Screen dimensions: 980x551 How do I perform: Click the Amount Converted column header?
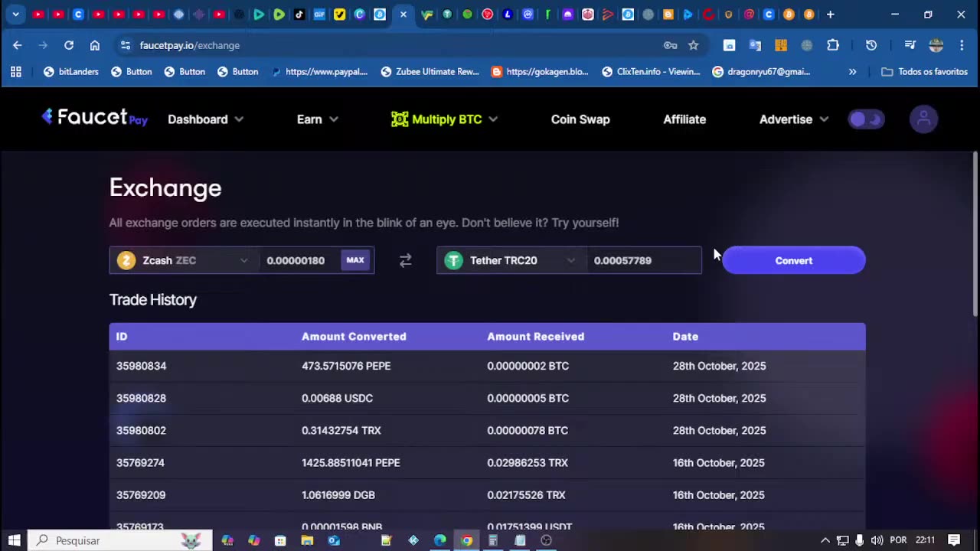pyautogui.click(x=354, y=337)
